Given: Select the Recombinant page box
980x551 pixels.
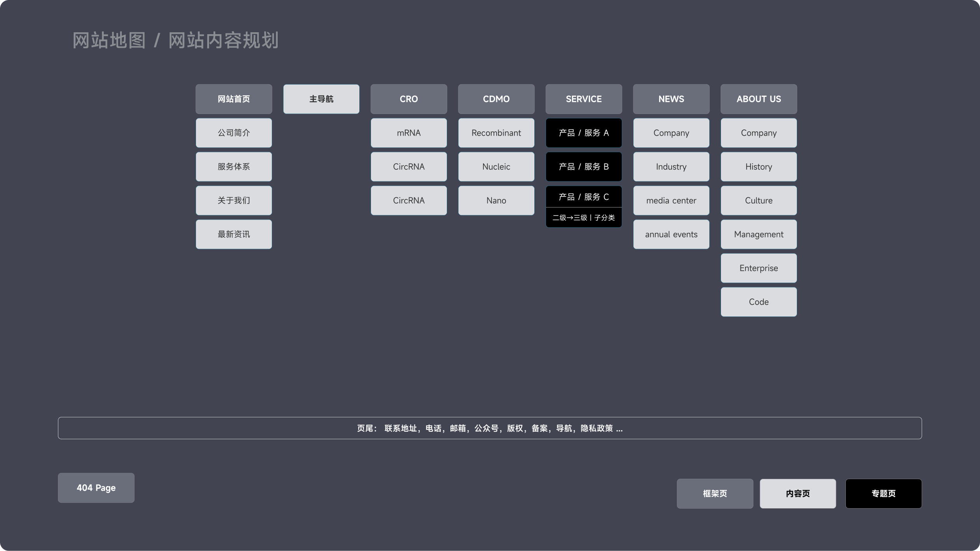Looking at the screenshot, I should [x=496, y=133].
